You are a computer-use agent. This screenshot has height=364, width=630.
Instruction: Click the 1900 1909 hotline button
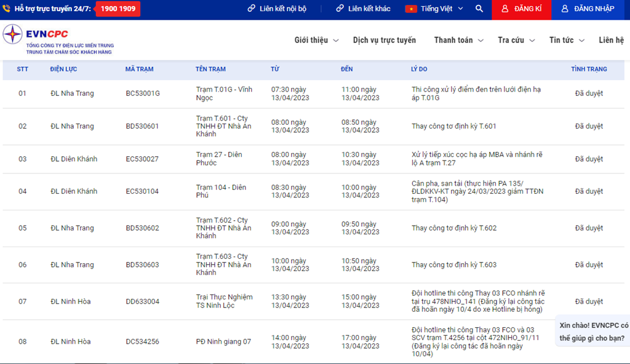pos(118,9)
